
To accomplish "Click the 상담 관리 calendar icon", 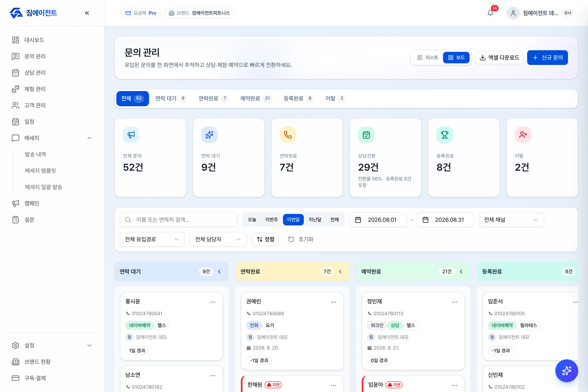I will tap(16, 72).
